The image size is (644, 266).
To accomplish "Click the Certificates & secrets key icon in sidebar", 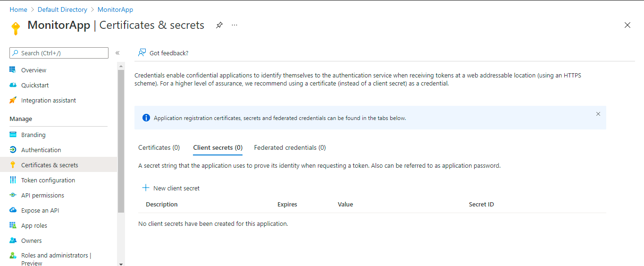I will coord(13,165).
